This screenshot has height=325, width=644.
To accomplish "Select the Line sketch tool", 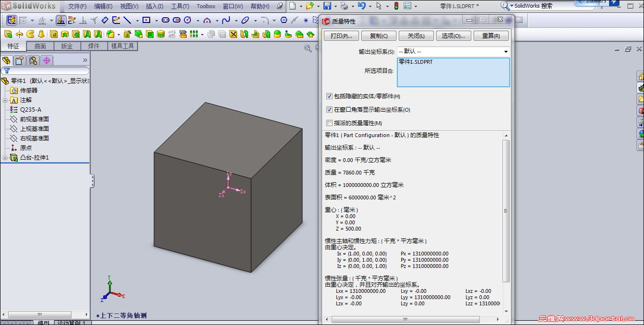I will click(127, 20).
